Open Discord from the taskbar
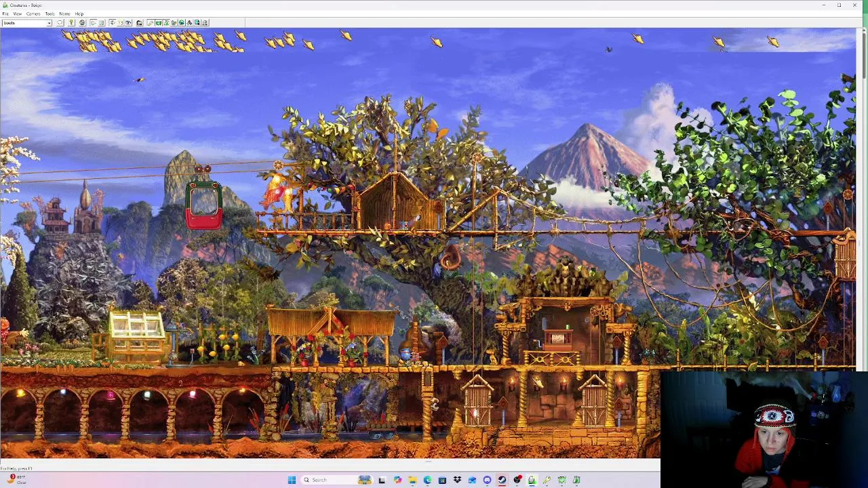 point(487,480)
